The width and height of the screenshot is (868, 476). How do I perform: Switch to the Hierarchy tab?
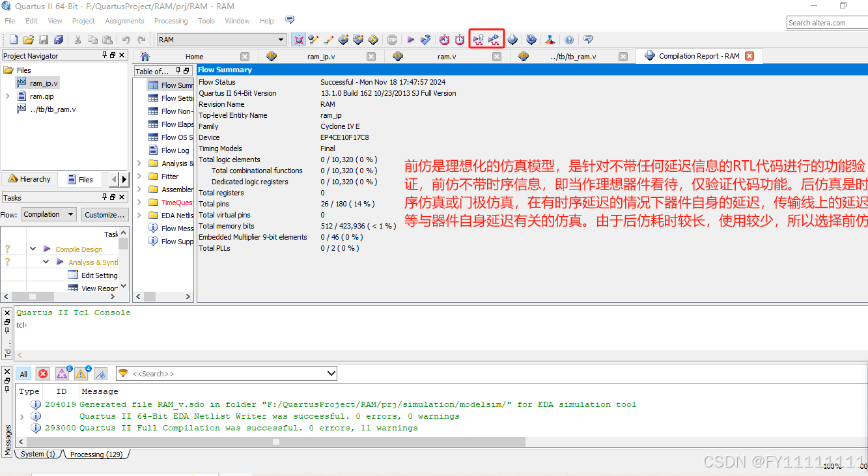pos(29,179)
